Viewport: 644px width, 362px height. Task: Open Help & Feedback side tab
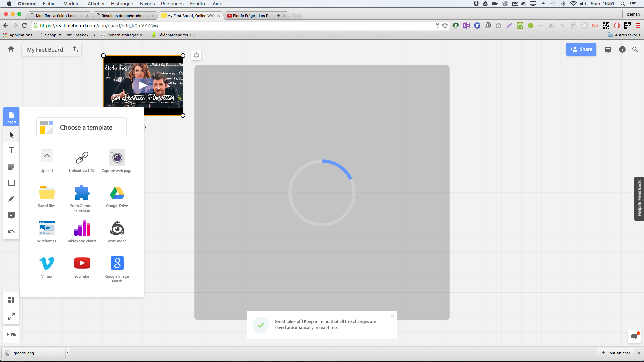point(639,198)
